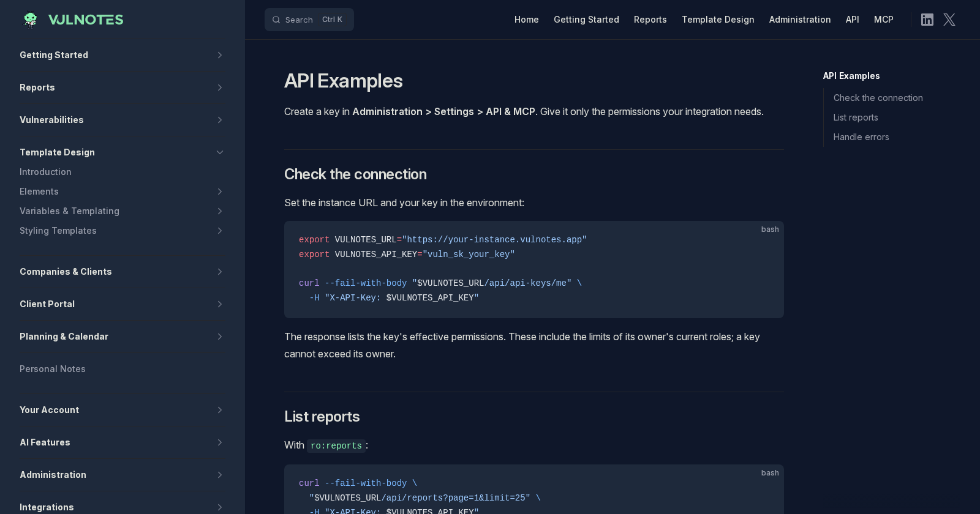Go to Getting Started in top navigation
980x514 pixels.
(x=586, y=20)
